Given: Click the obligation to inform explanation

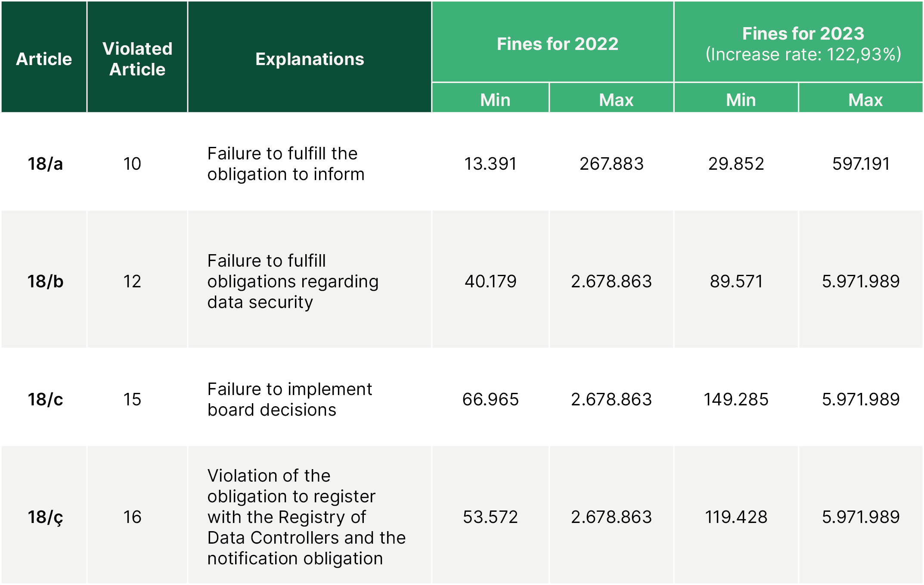Looking at the screenshot, I should point(286,164).
